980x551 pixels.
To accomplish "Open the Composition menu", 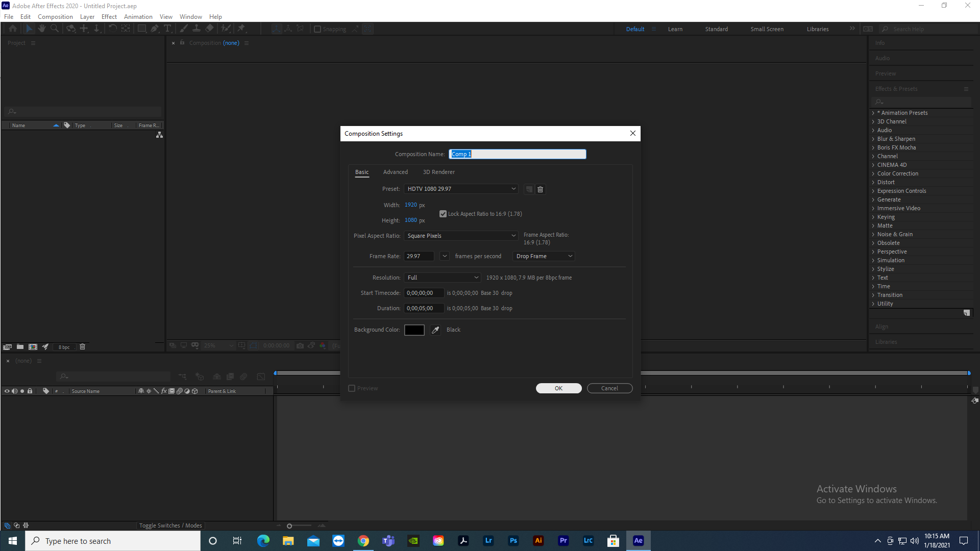I will pyautogui.click(x=55, y=17).
